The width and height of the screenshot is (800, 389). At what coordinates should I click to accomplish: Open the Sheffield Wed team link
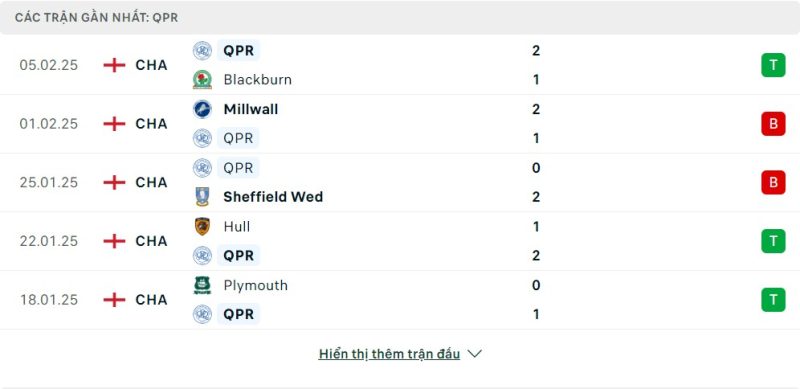(x=273, y=197)
